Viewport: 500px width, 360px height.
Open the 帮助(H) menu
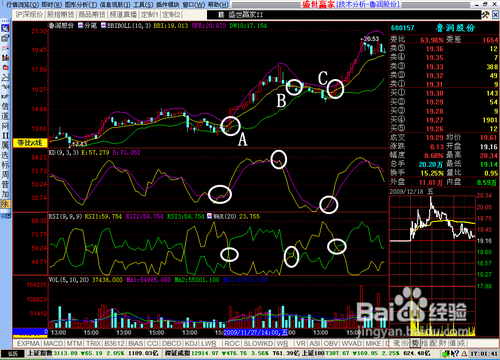pos(218,5)
